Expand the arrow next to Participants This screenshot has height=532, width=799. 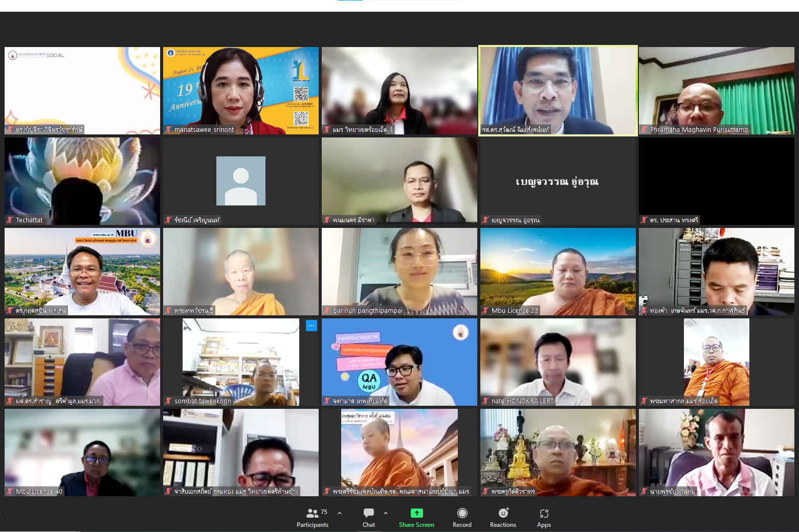(x=340, y=513)
